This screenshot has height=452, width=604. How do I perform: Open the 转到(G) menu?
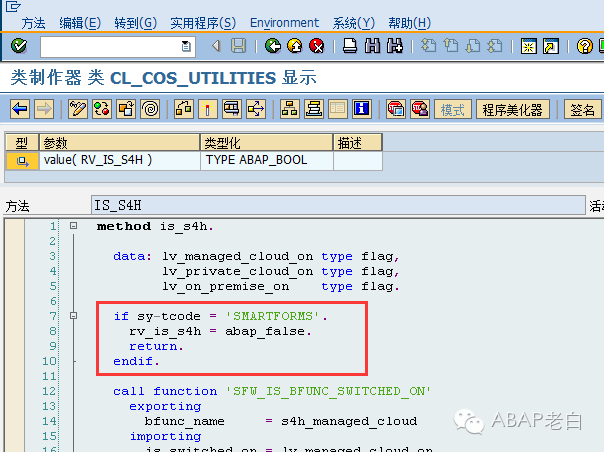(x=136, y=23)
